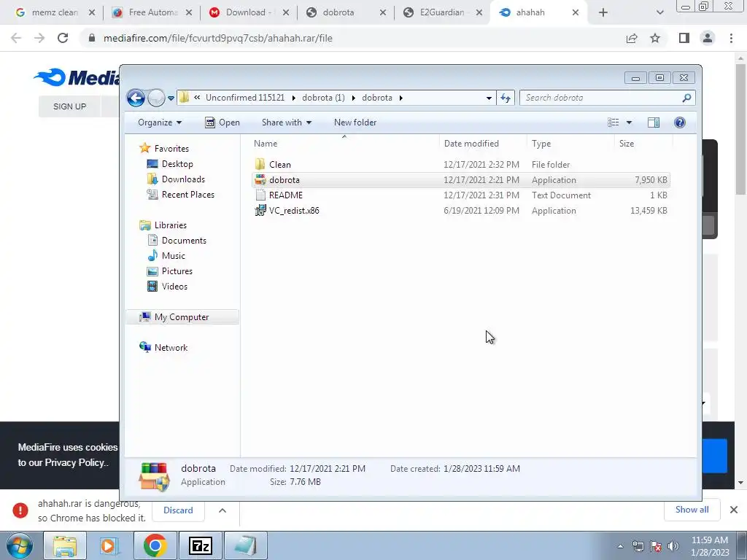Image resolution: width=747 pixels, height=560 pixels.
Task: Open selected file via Open button
Action: pos(222,122)
